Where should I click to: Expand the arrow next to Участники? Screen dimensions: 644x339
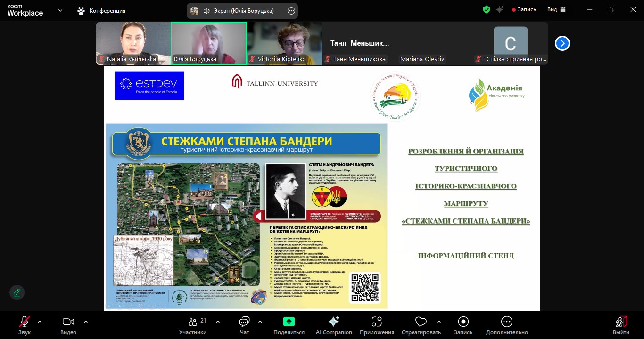coord(218,322)
